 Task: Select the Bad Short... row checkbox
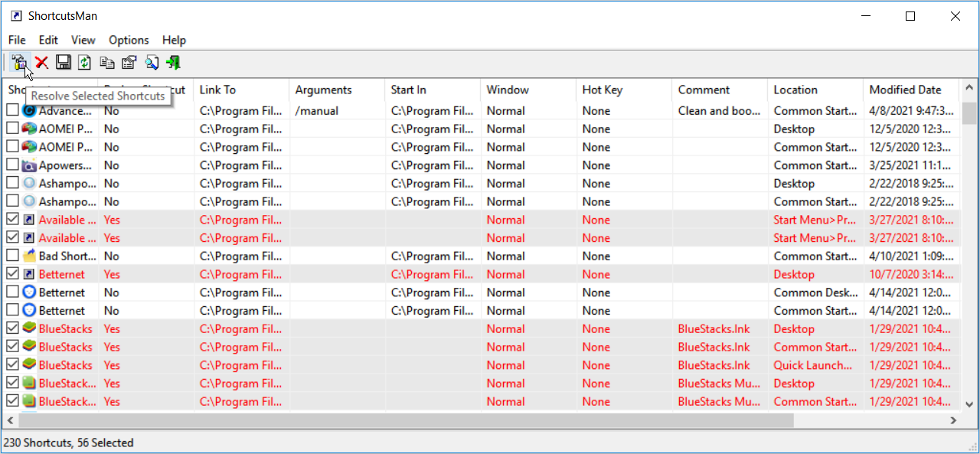[x=13, y=256]
